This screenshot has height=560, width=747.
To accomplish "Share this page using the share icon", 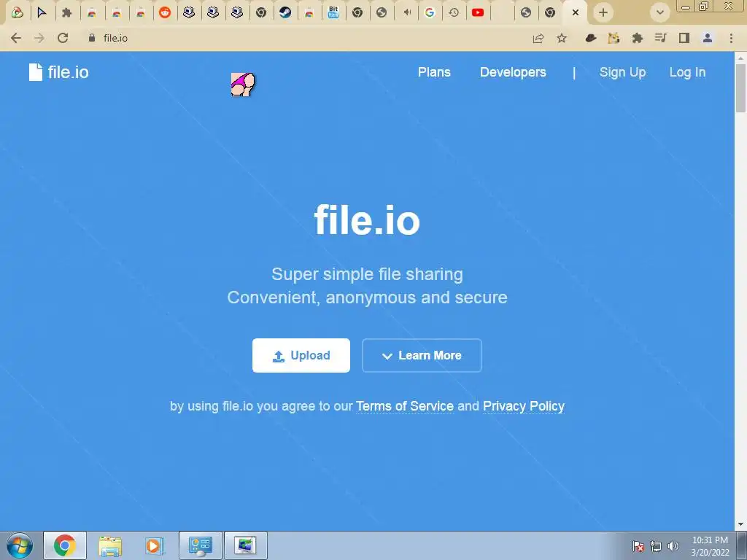I will click(x=538, y=38).
